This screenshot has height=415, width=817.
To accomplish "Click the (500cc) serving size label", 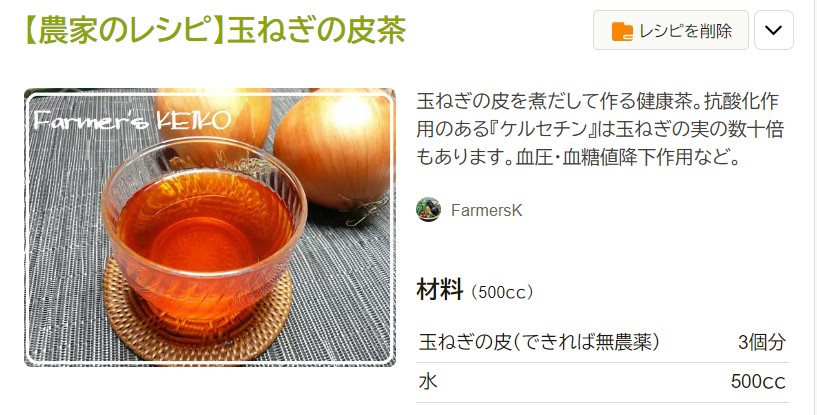I will coord(502,292).
